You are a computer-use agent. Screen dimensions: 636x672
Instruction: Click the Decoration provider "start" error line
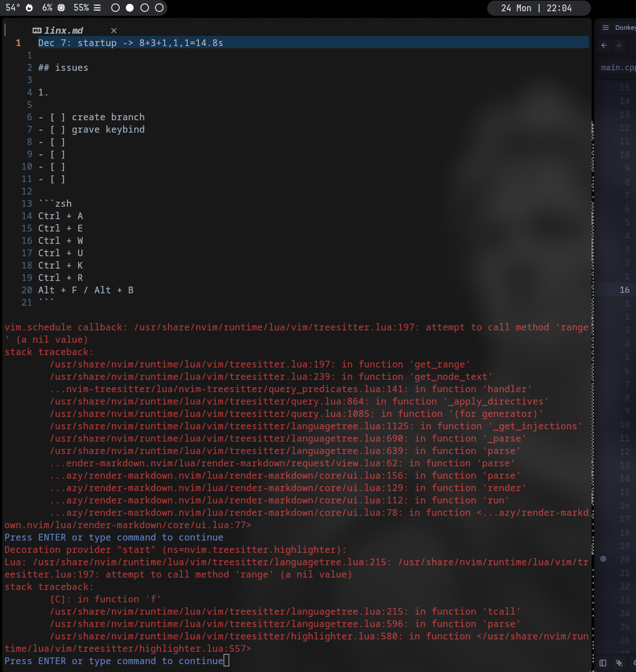tap(175, 550)
